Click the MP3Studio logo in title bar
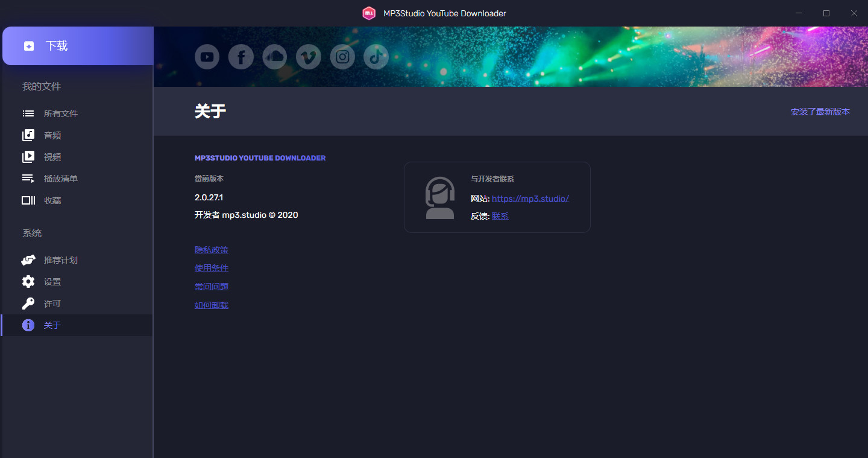This screenshot has height=458, width=868. pos(369,13)
